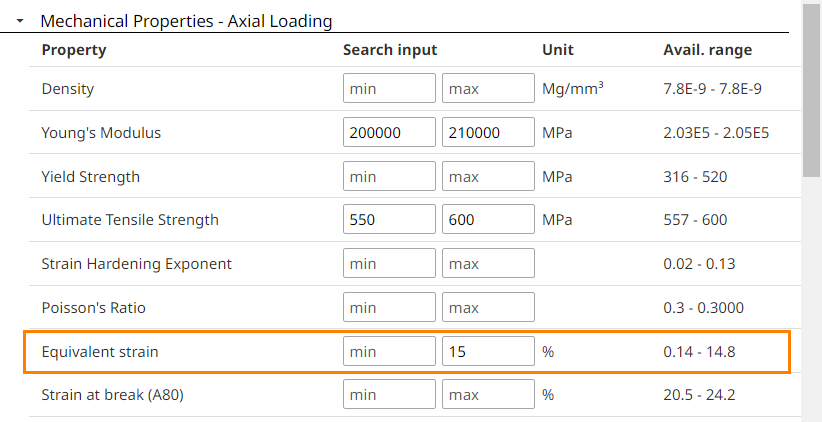This screenshot has height=422, width=822.
Task: Click the Equivalent strain property label
Action: click(x=100, y=352)
